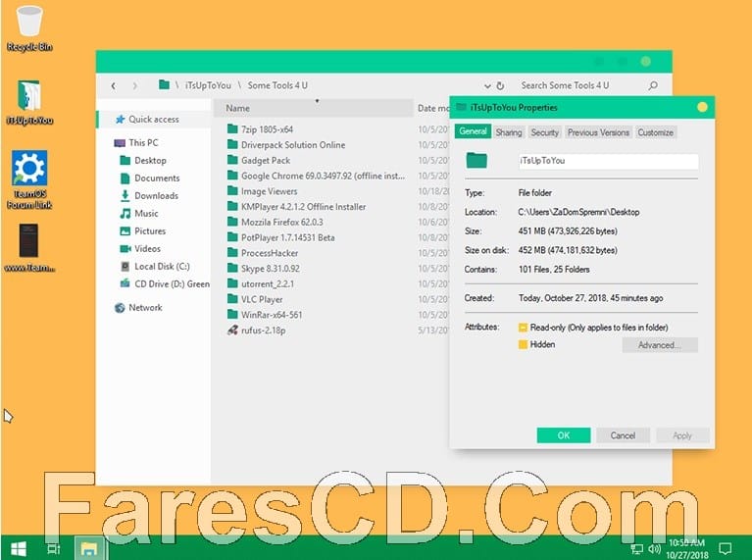Click the Music note icon in sidebar
The image size is (752, 560).
pyautogui.click(x=125, y=213)
